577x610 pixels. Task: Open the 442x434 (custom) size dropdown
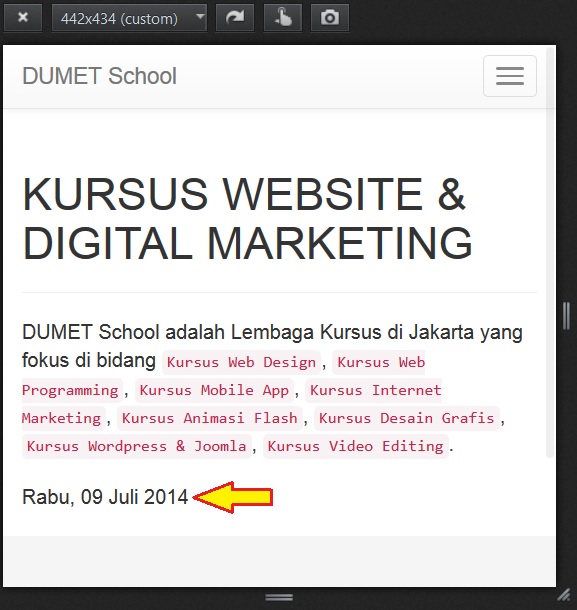pos(129,18)
